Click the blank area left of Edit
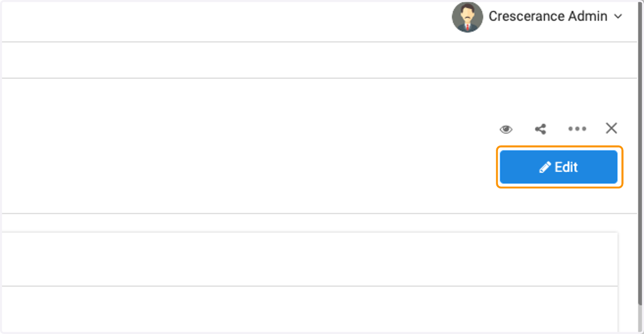Screen dimensions: 644x334 point(248,167)
